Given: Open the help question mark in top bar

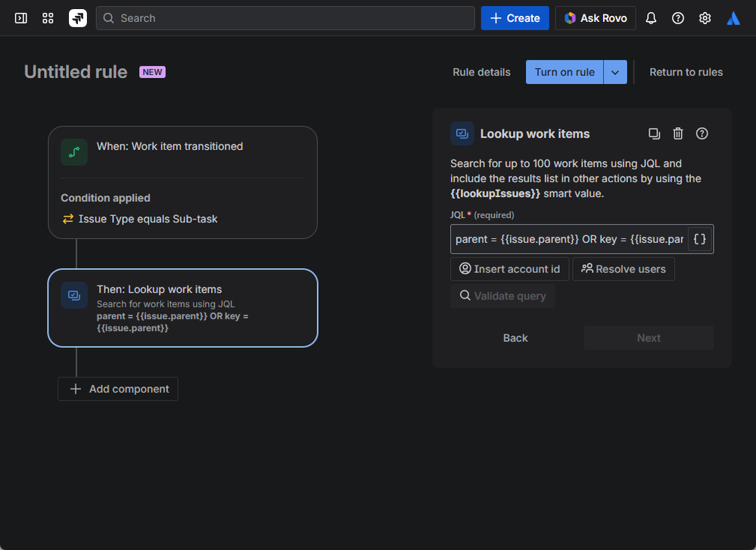Looking at the screenshot, I should coord(678,18).
